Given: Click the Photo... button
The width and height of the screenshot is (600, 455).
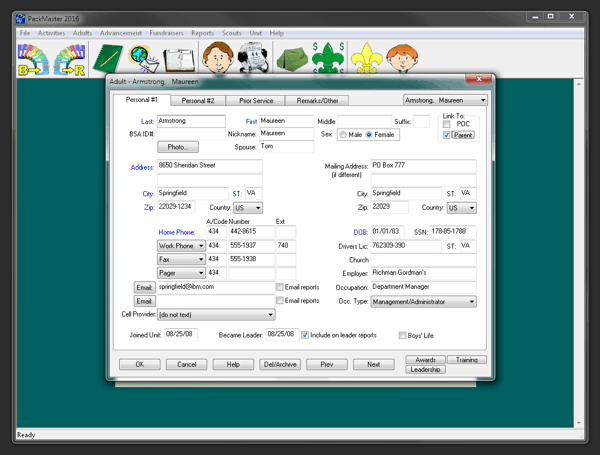Looking at the screenshot, I should [178, 147].
